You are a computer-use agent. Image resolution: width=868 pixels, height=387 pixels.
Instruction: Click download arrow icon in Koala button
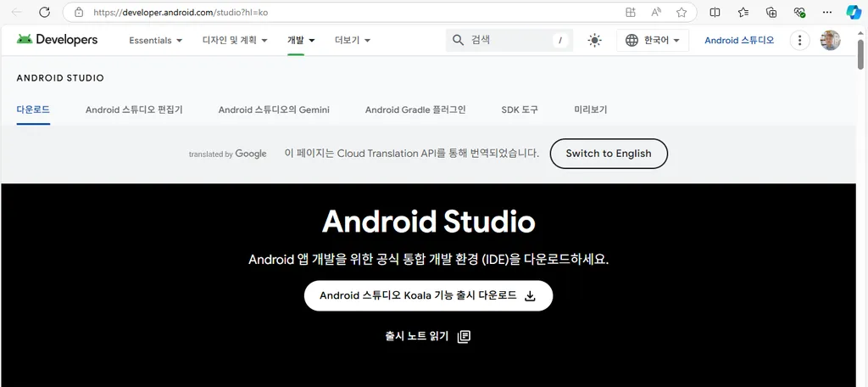530,296
